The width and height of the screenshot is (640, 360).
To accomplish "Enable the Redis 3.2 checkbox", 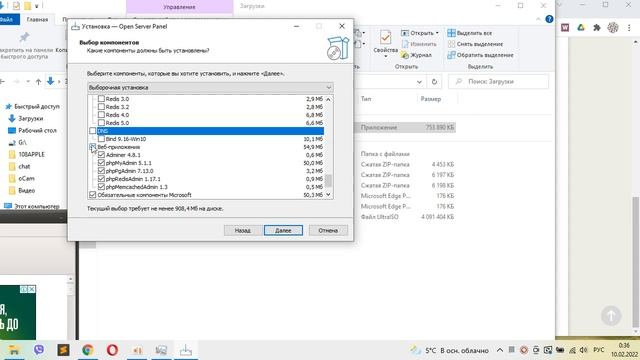I will coord(101,107).
